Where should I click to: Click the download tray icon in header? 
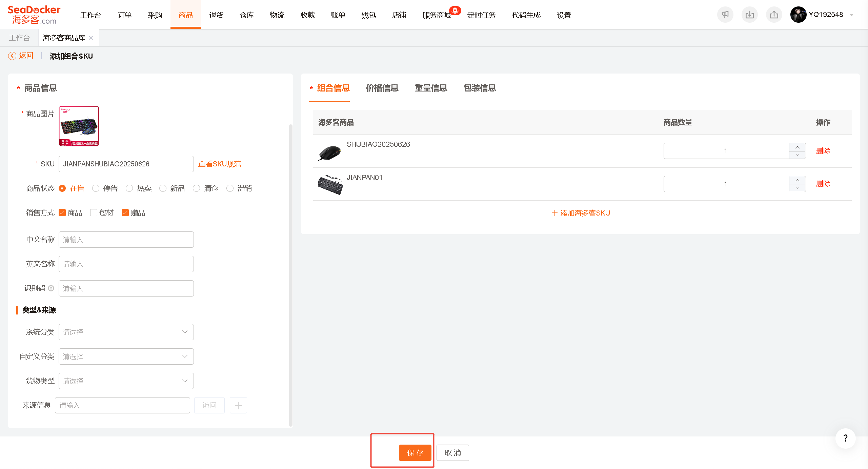(749, 15)
